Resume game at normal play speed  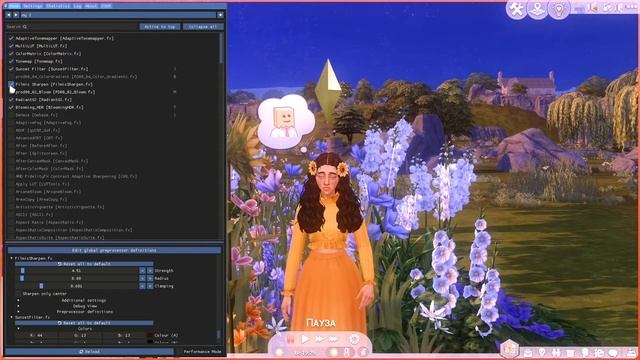pos(305,339)
